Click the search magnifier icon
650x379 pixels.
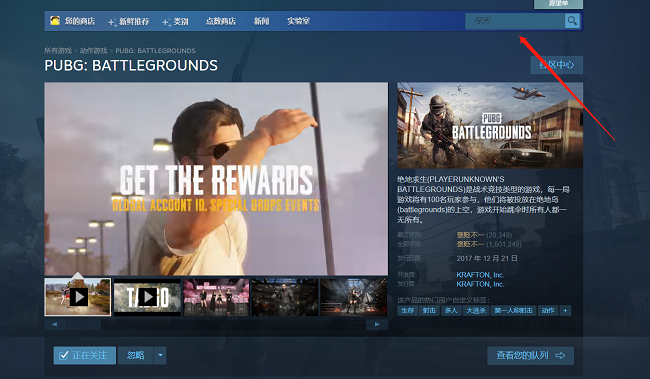(x=572, y=21)
